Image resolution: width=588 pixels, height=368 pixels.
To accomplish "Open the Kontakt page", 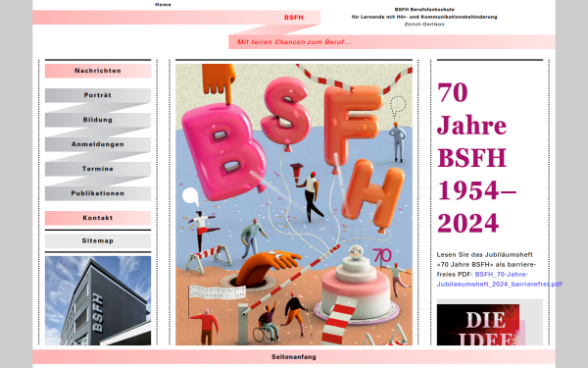I will click(98, 218).
